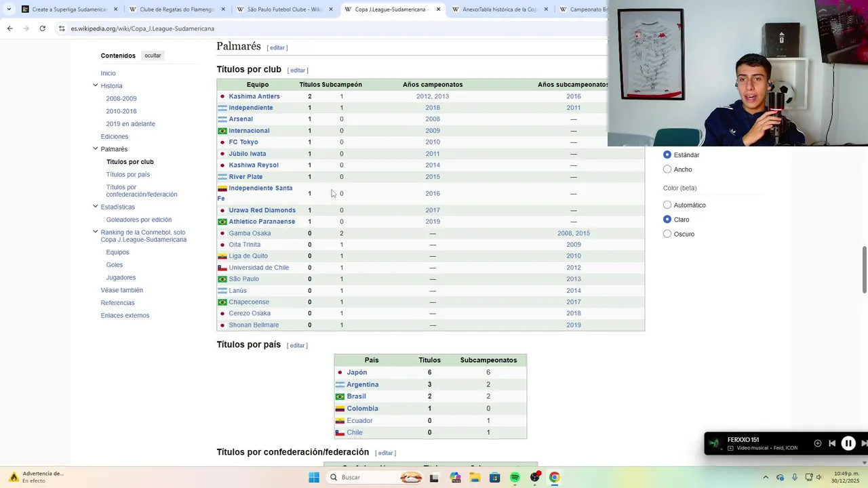The width and height of the screenshot is (868, 488).
Task: Go to Referencias in the contents
Action: tap(117, 303)
